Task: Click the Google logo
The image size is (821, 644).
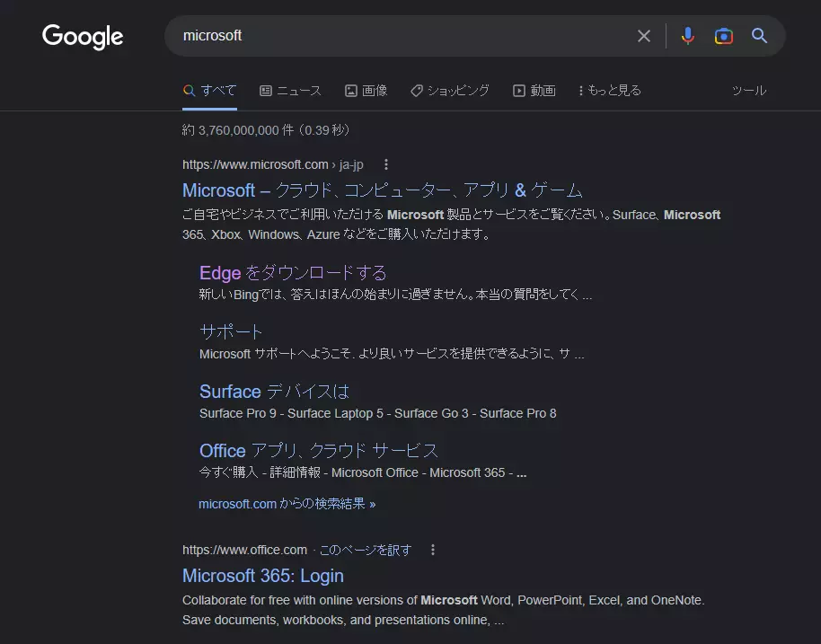Action: coord(83,37)
